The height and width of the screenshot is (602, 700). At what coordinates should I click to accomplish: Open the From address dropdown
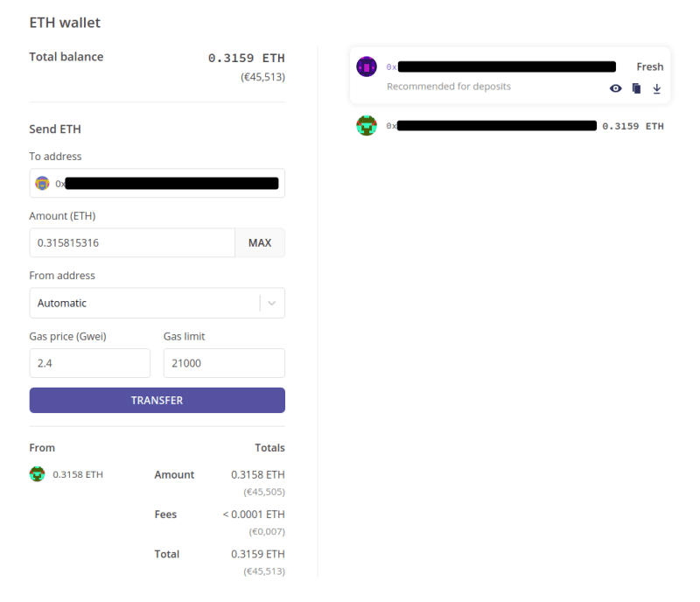tap(157, 303)
